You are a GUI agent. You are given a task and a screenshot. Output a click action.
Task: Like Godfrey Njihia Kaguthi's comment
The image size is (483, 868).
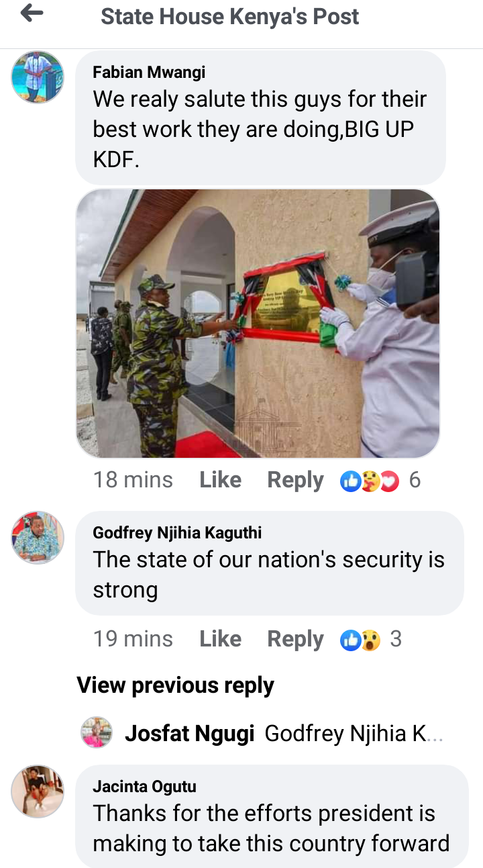tap(221, 639)
